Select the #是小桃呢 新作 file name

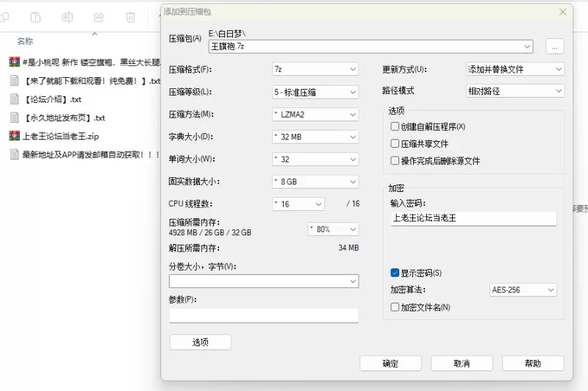91,62
